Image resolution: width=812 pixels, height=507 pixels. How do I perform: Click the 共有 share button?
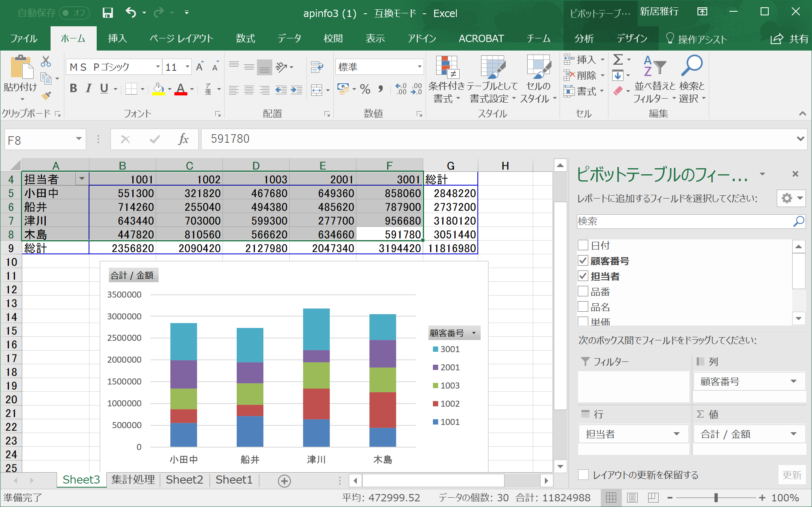pos(789,39)
